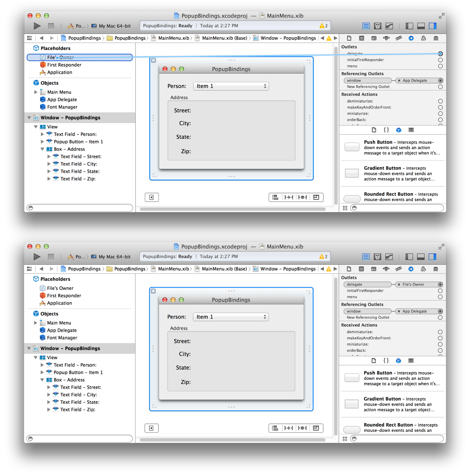Toggle library icon view in top window

click(x=345, y=208)
